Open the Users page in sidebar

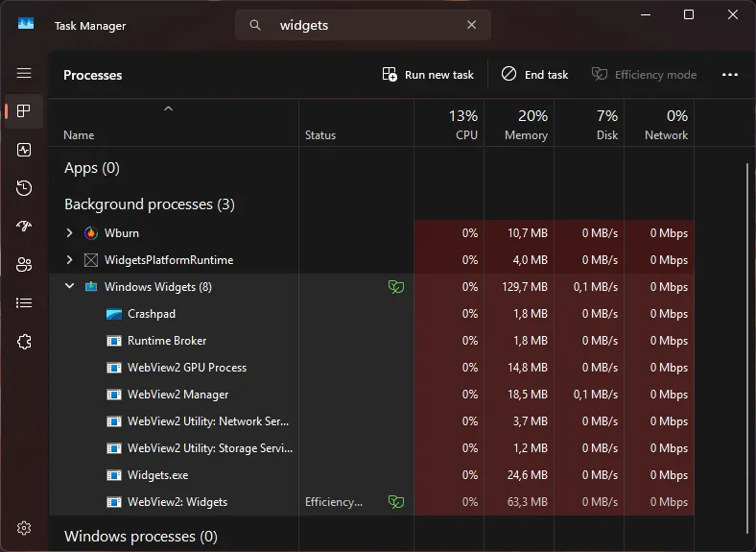pos(24,264)
